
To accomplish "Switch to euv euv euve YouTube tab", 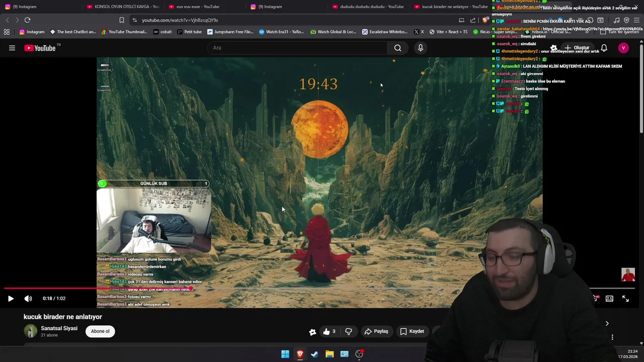I will [205, 7].
